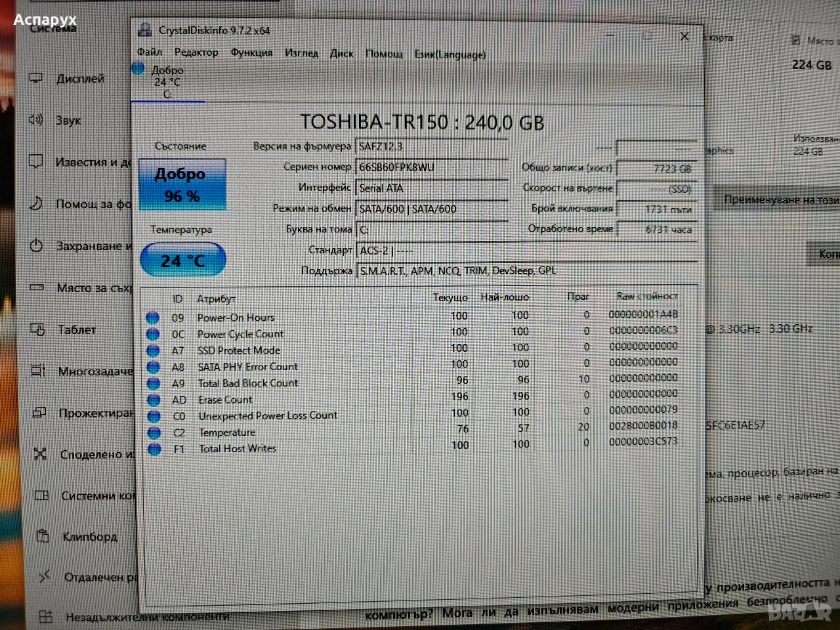Open the Език(Language) menu
The width and height of the screenshot is (840, 630).
coord(450,54)
